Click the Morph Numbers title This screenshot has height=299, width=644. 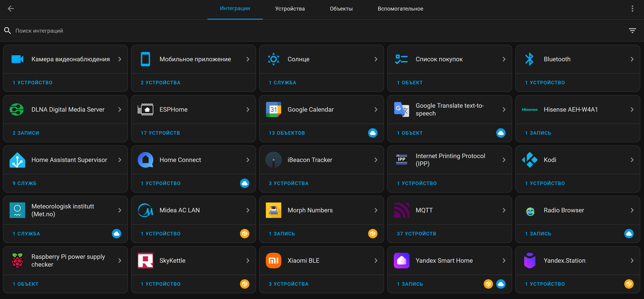[x=310, y=210]
